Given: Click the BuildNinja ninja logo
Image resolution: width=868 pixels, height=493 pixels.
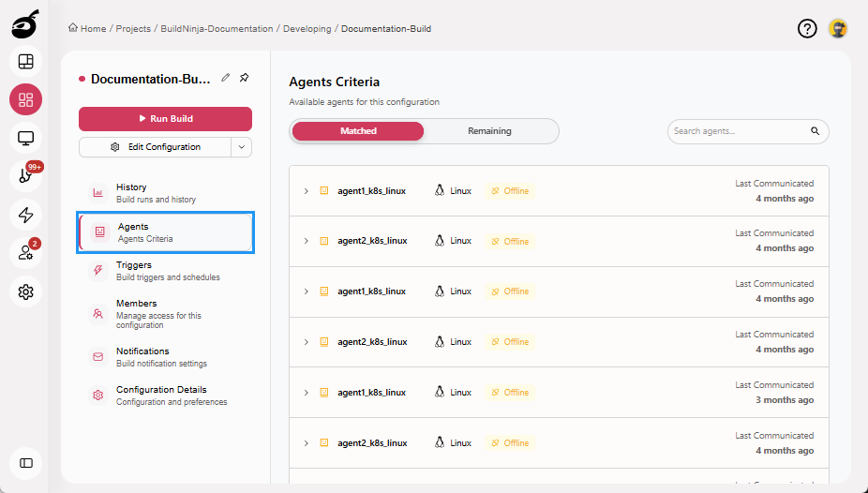Looking at the screenshot, I should tap(25, 24).
